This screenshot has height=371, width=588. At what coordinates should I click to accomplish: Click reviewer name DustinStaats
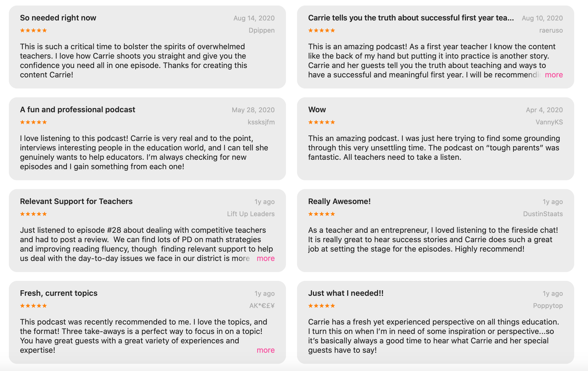pyautogui.click(x=543, y=214)
